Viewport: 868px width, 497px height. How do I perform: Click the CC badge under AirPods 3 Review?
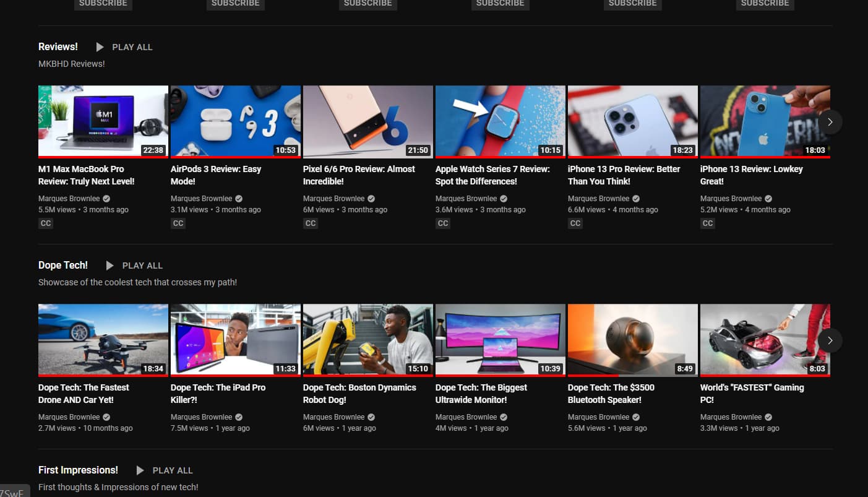[178, 223]
